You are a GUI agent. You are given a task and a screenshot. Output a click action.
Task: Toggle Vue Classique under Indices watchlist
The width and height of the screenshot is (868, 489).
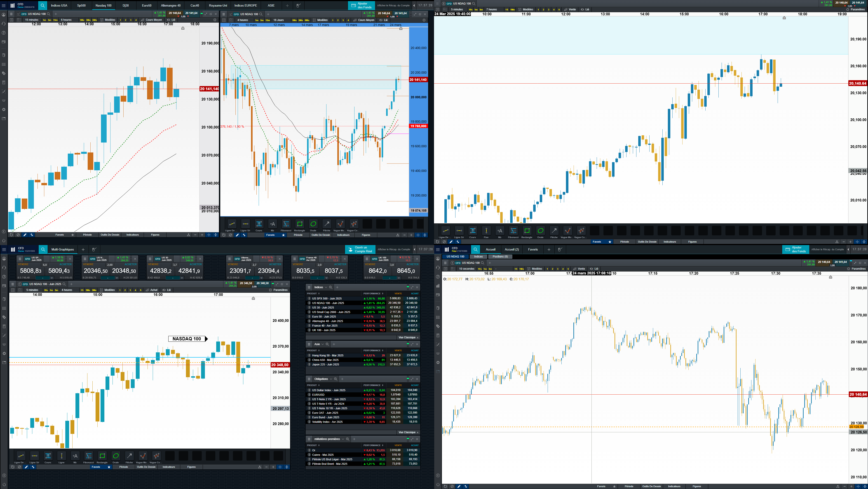pyautogui.click(x=408, y=337)
